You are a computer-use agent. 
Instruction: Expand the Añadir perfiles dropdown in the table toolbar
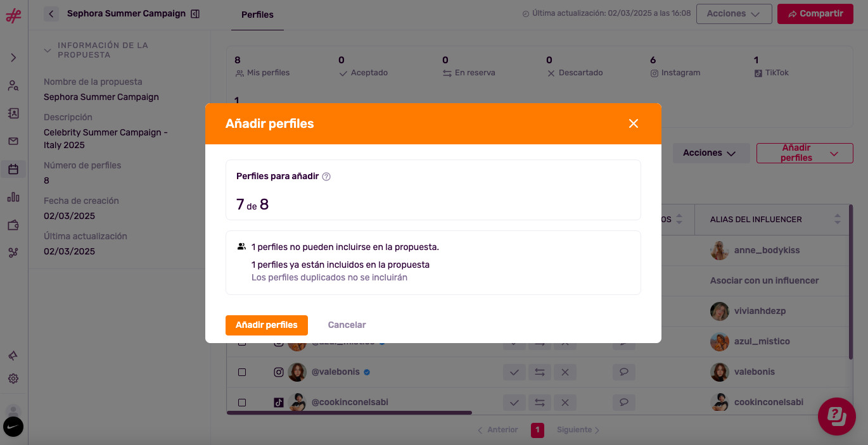(805, 153)
